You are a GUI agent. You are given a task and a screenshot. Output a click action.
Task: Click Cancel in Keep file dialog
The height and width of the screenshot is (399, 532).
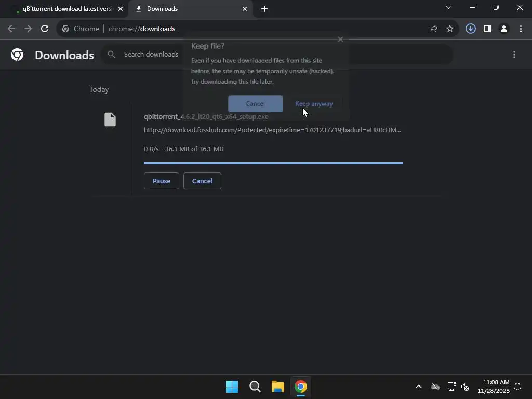coord(255,103)
